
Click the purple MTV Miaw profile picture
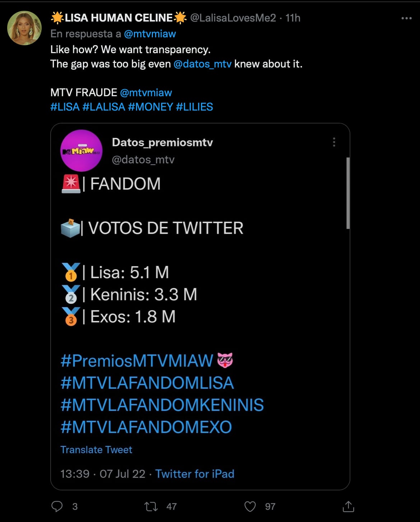[81, 151]
